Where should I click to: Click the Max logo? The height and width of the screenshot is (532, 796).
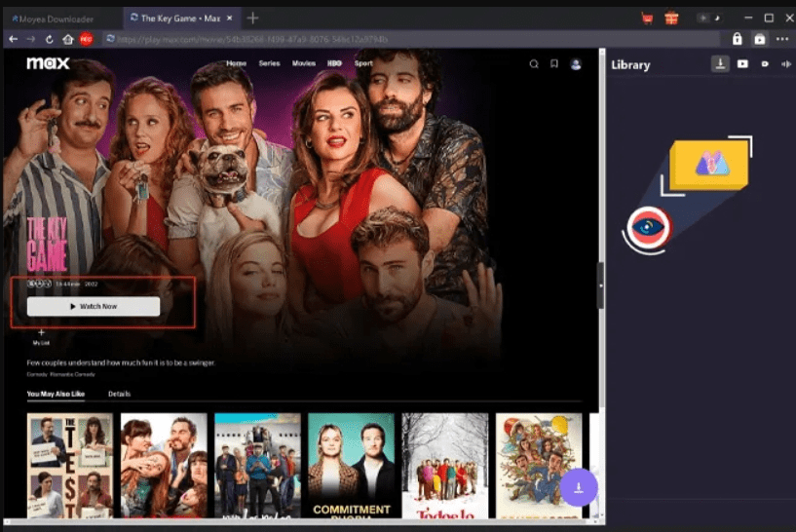pyautogui.click(x=48, y=63)
